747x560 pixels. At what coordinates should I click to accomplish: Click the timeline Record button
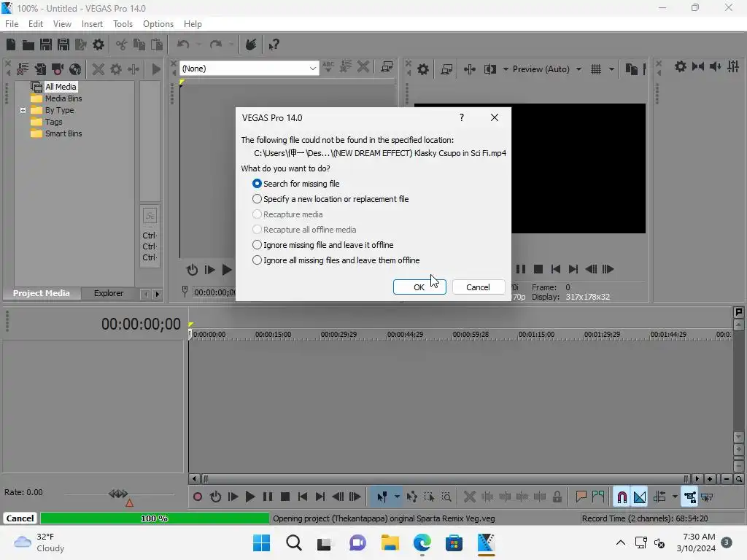(197, 497)
